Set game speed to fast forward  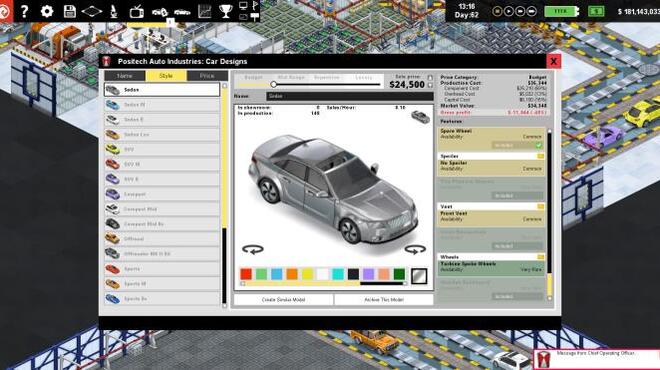click(x=520, y=11)
